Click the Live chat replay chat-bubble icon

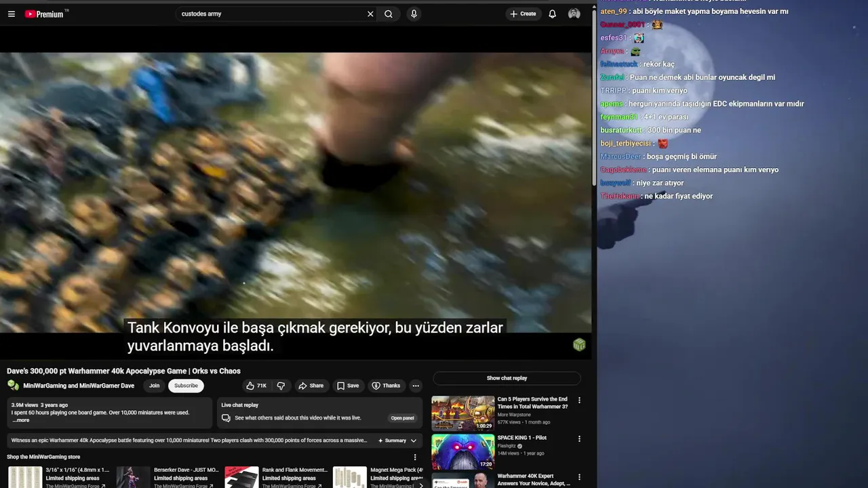point(226,418)
